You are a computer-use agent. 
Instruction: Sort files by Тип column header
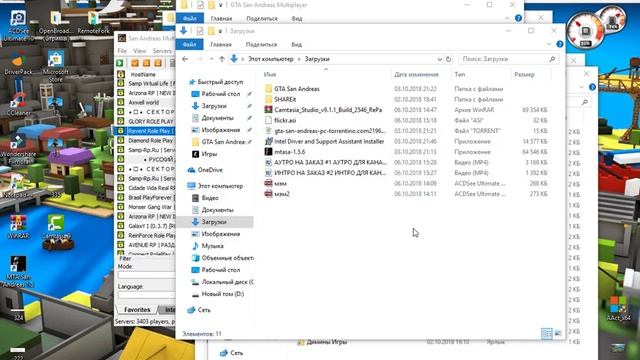coord(460,74)
